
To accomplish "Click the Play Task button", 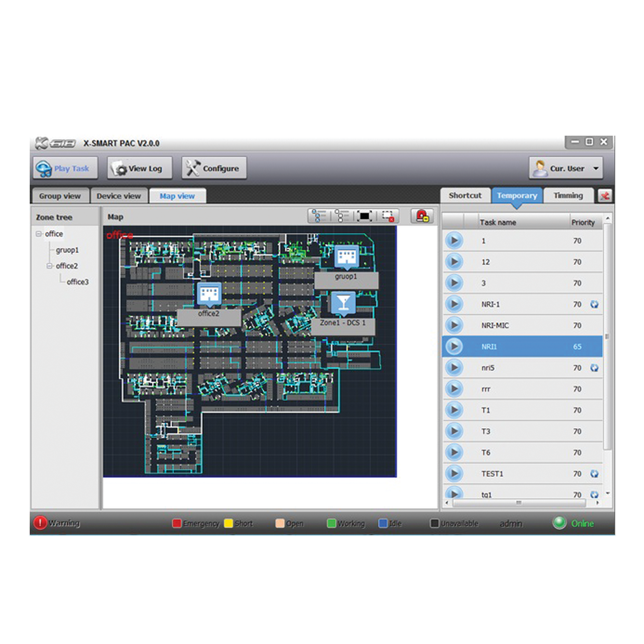I will click(x=65, y=168).
